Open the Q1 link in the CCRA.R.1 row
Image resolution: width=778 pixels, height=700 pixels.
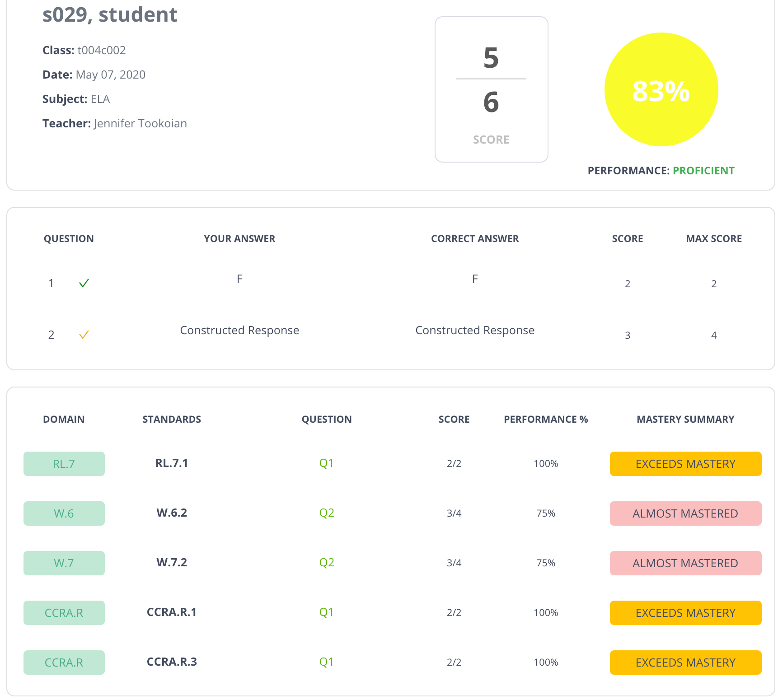coord(327,612)
